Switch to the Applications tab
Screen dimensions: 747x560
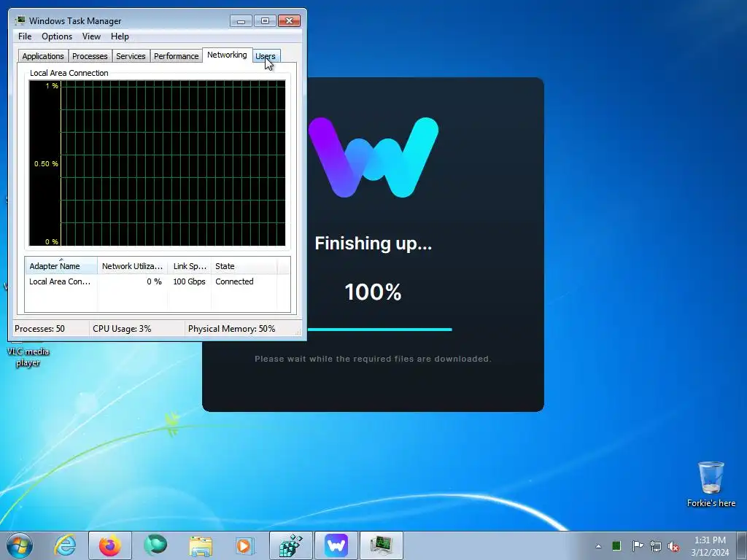(x=43, y=56)
